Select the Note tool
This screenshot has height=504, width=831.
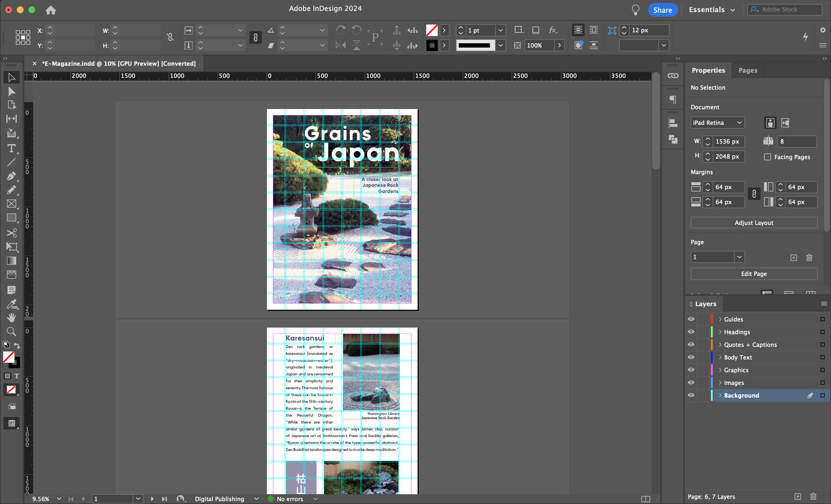click(x=12, y=290)
